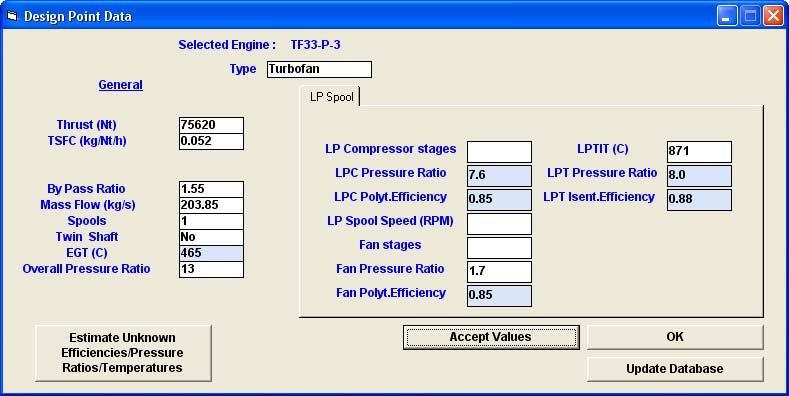
Task: Click the Update Database button
Action: click(x=675, y=369)
